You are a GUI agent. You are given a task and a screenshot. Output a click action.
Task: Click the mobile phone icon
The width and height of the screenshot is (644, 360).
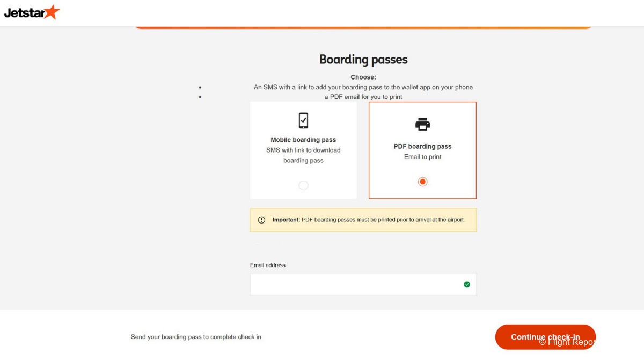(303, 120)
